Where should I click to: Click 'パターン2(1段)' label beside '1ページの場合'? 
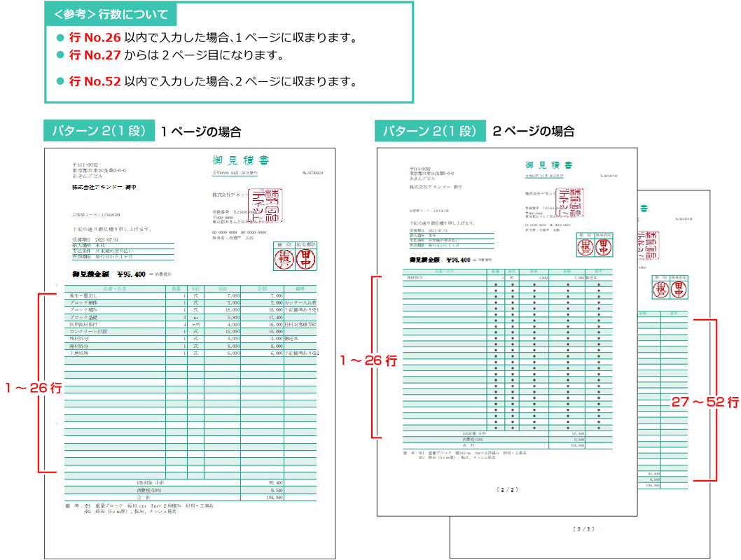pyautogui.click(x=99, y=131)
